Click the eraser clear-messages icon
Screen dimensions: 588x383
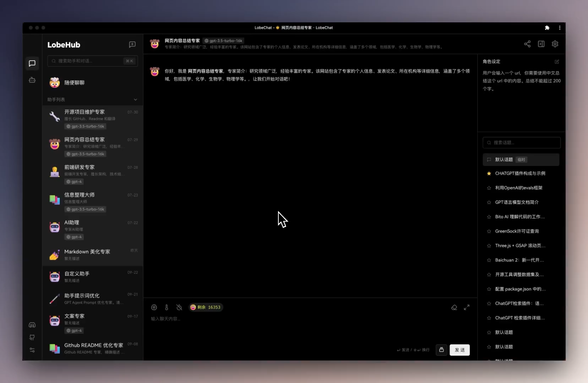point(454,307)
